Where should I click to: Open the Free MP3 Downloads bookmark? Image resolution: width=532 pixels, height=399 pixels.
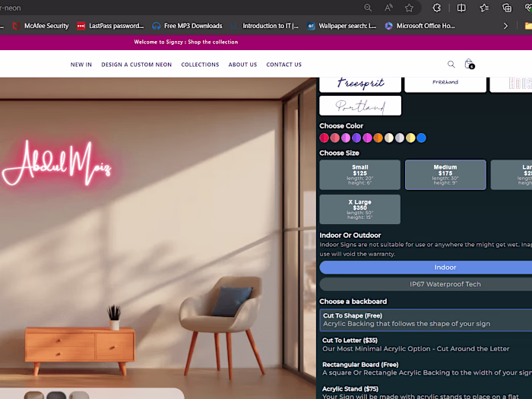coord(187,26)
